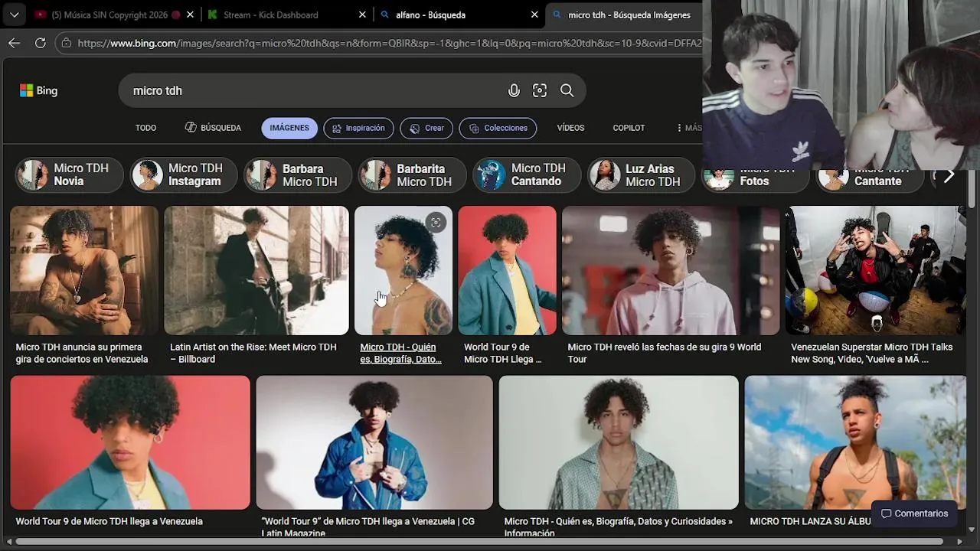Select Luz Arias Micro TDH suggestion chip
The width and height of the screenshot is (980, 551).
click(x=641, y=175)
